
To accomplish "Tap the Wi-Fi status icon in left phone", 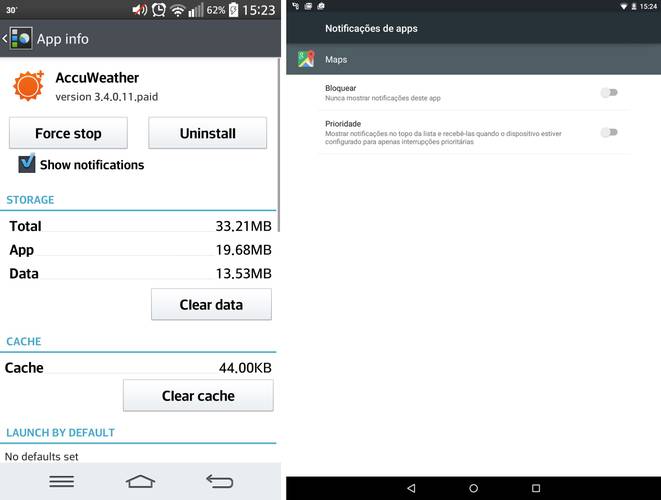I will pyautogui.click(x=178, y=11).
